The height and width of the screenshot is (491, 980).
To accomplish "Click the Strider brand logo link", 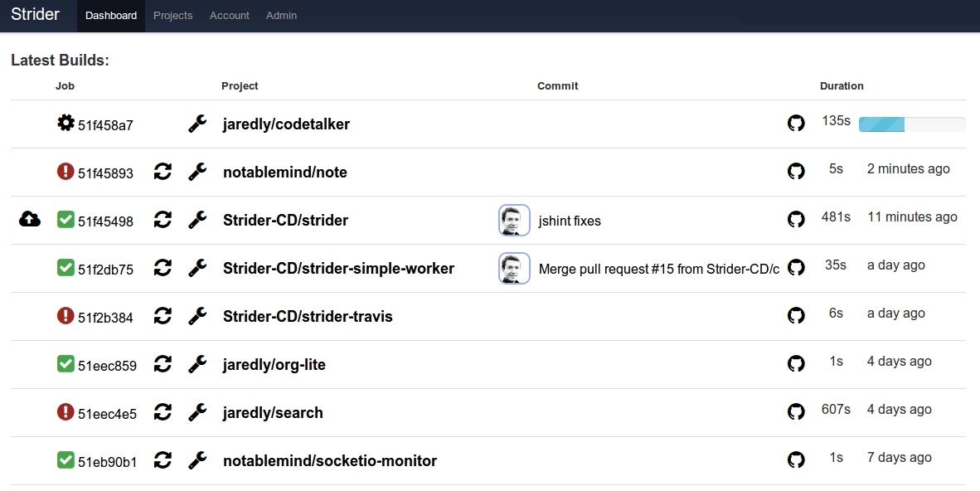I will (35, 15).
